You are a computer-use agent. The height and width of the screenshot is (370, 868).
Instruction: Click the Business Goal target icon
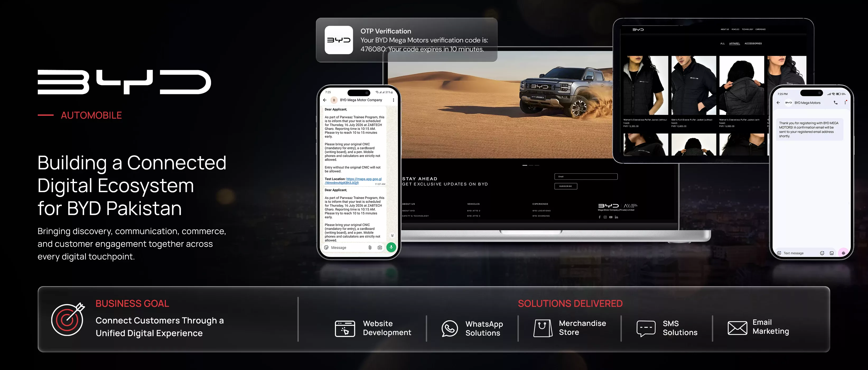coord(68,319)
